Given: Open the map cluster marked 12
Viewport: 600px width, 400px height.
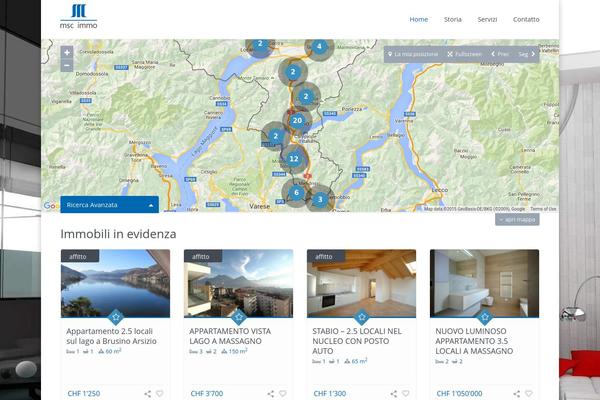Looking at the screenshot, I should (293, 158).
